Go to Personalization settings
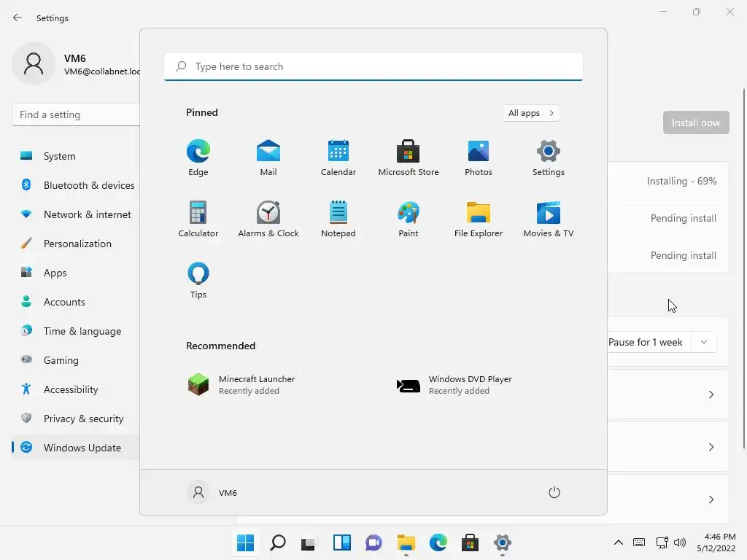 pyautogui.click(x=76, y=244)
